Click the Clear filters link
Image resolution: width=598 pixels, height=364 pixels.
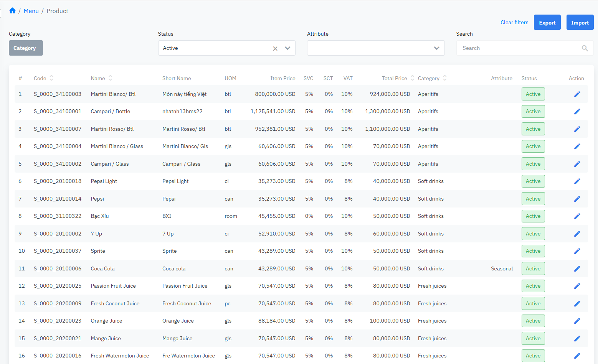coord(514,23)
